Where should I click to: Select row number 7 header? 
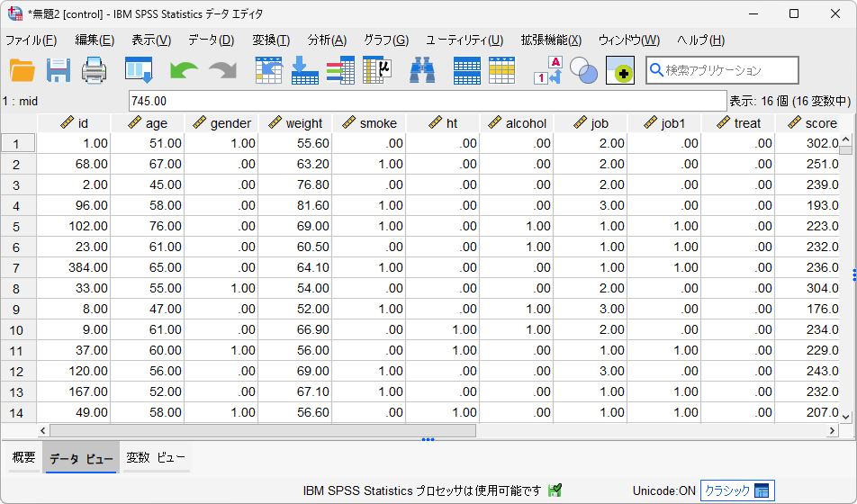click(18, 268)
